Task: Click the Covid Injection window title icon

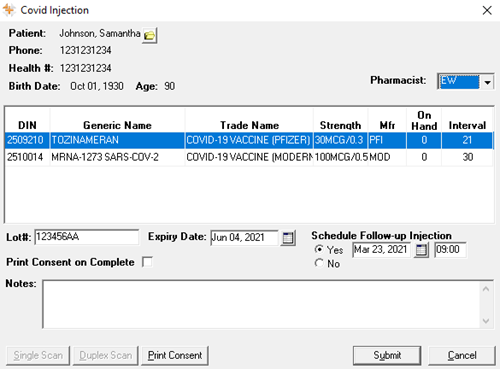Action: coord(9,10)
